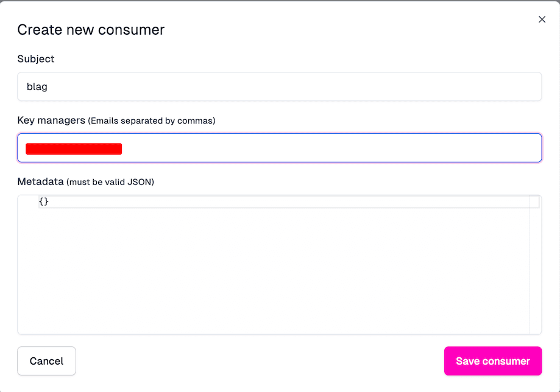560x392 pixels.
Task: Click the '(must be valid JSON)' hint text
Action: [111, 182]
